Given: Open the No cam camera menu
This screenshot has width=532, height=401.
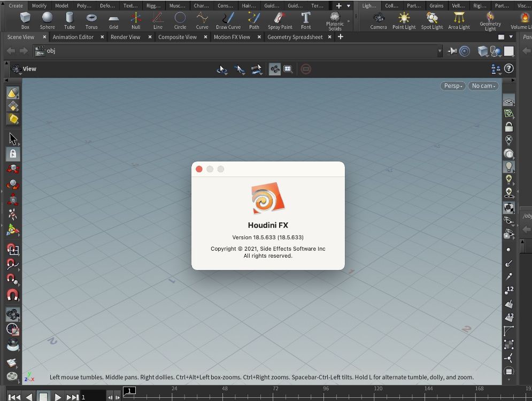Looking at the screenshot, I should [483, 86].
